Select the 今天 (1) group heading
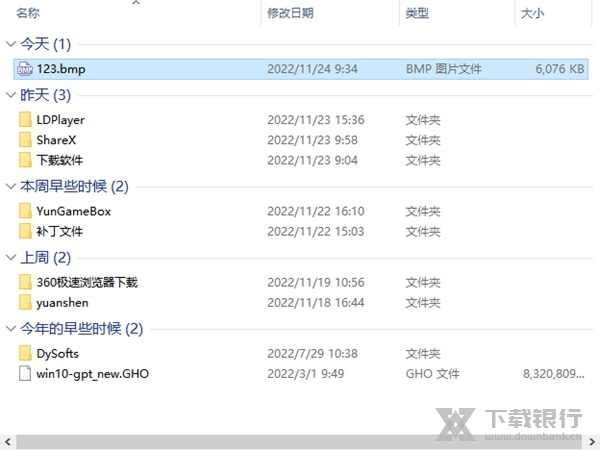This screenshot has width=600, height=450. pyautogui.click(x=46, y=44)
